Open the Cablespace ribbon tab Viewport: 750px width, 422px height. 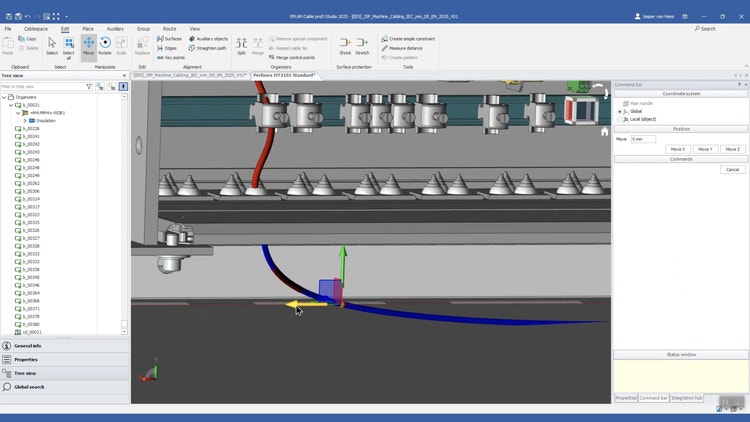click(x=36, y=29)
